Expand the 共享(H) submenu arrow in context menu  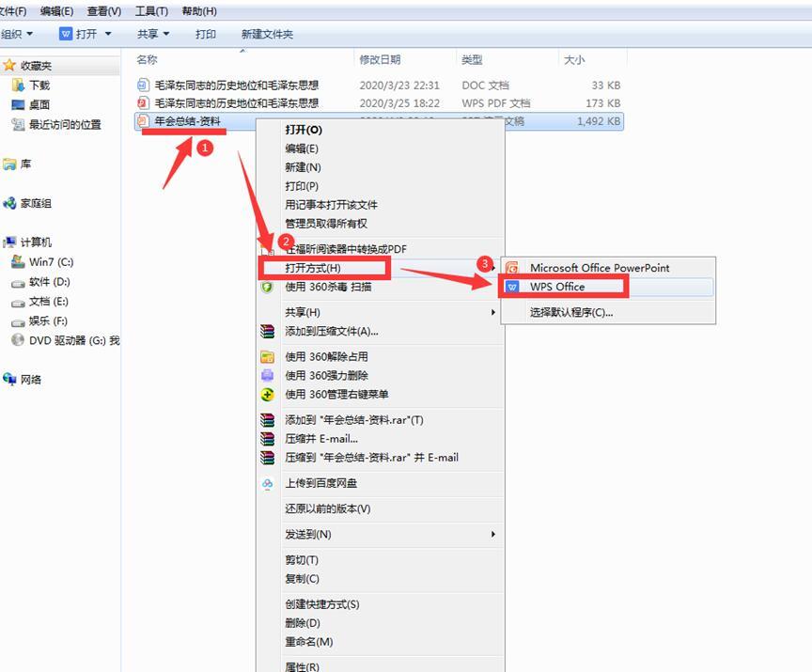[x=493, y=312]
